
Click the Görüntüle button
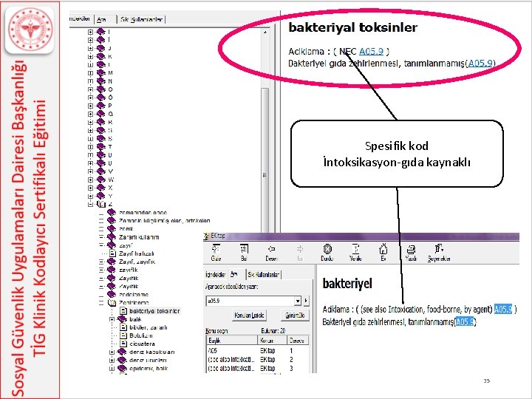tap(295, 316)
